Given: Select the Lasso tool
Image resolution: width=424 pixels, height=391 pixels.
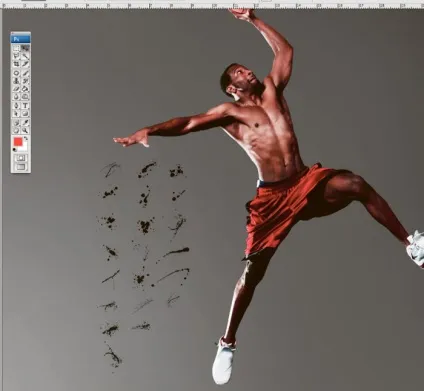Looking at the screenshot, I should (x=16, y=56).
